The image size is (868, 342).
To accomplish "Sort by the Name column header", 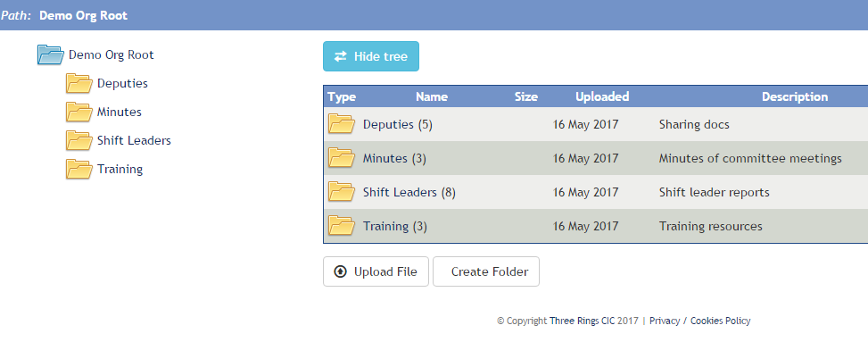I will tap(432, 96).
